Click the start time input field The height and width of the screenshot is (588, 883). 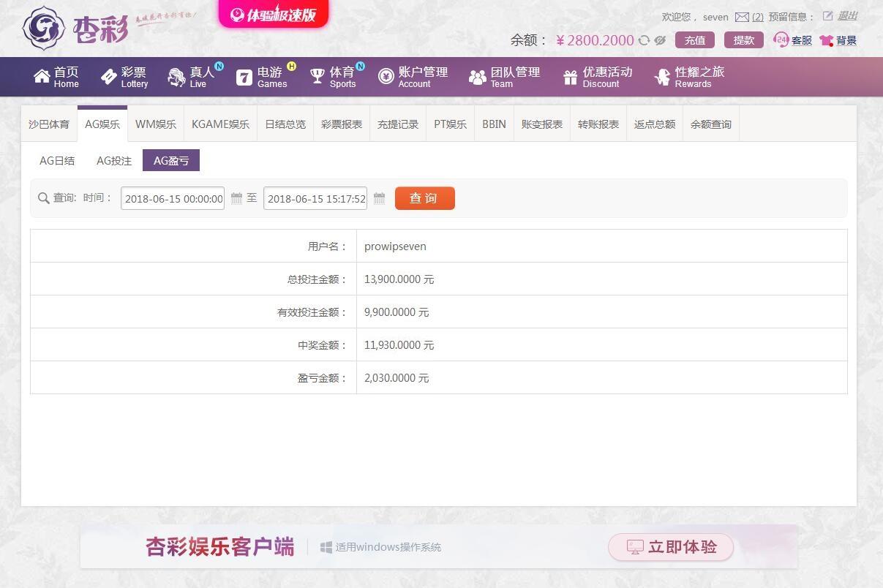point(173,198)
